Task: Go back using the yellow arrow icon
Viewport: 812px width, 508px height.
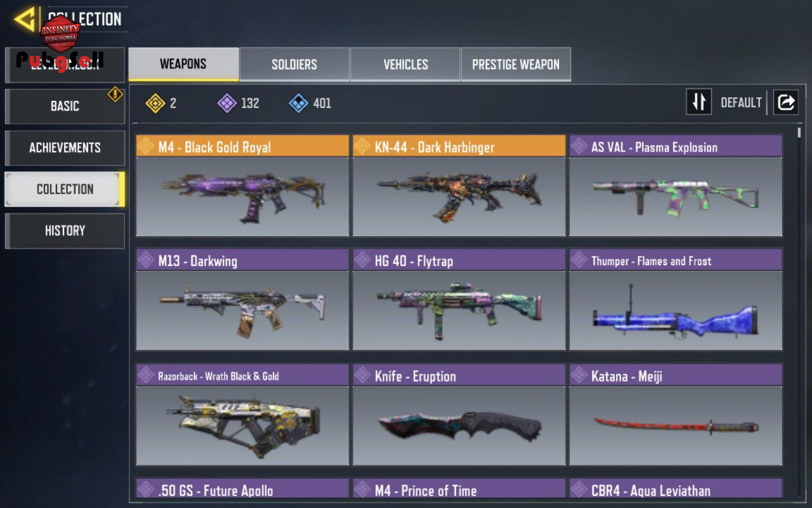Action: click(x=24, y=19)
